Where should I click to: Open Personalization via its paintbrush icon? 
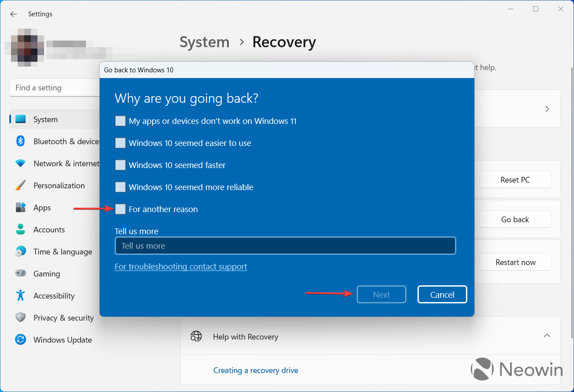point(20,186)
